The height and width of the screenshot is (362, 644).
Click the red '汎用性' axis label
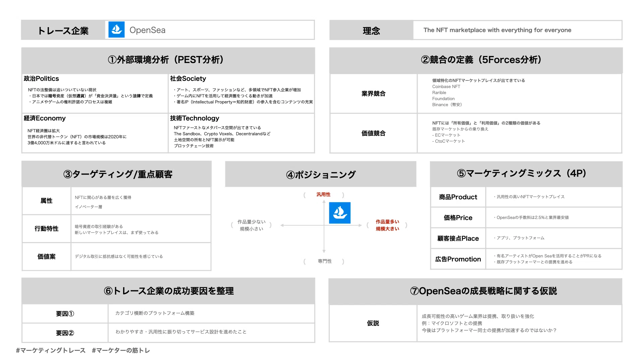pyautogui.click(x=323, y=194)
